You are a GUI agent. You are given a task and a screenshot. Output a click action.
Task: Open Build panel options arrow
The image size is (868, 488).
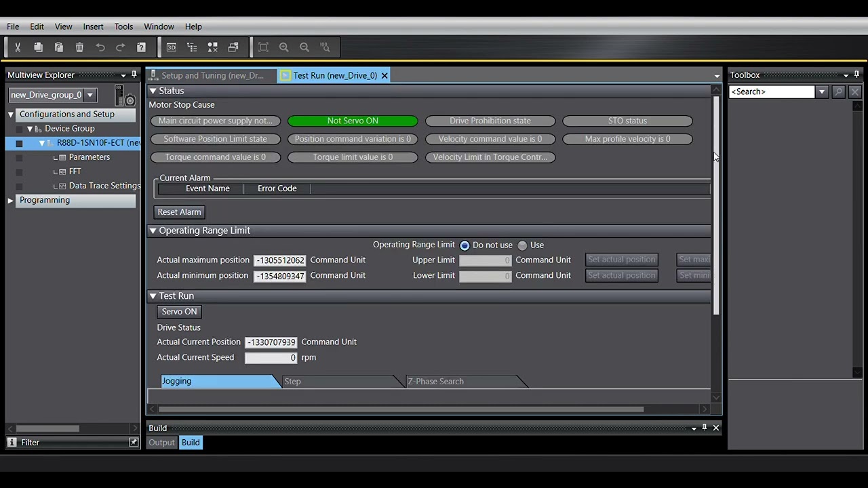coord(694,428)
